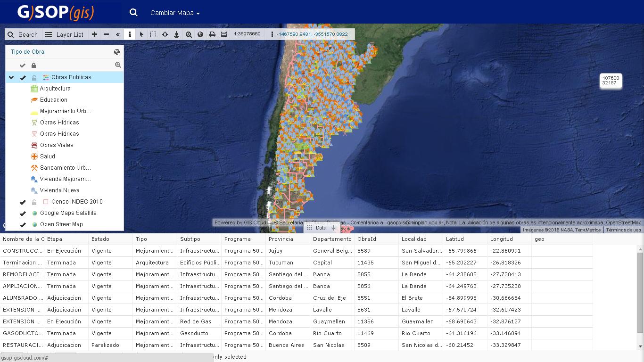The image size is (644, 362).
Task: Toggle visibility of the Obras Publicas layer
Action: (x=22, y=77)
